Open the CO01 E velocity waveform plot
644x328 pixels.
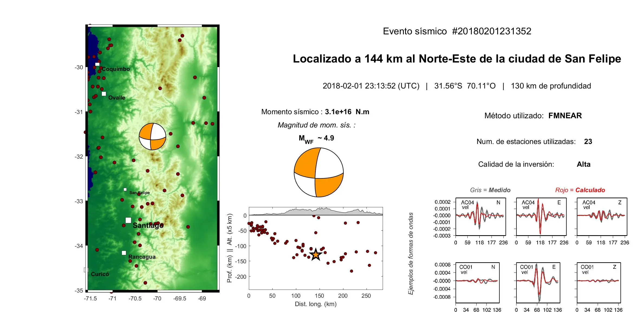pyautogui.click(x=538, y=283)
